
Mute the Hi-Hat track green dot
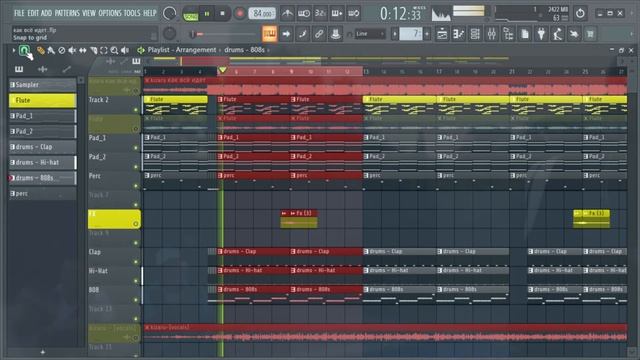[x=136, y=281]
